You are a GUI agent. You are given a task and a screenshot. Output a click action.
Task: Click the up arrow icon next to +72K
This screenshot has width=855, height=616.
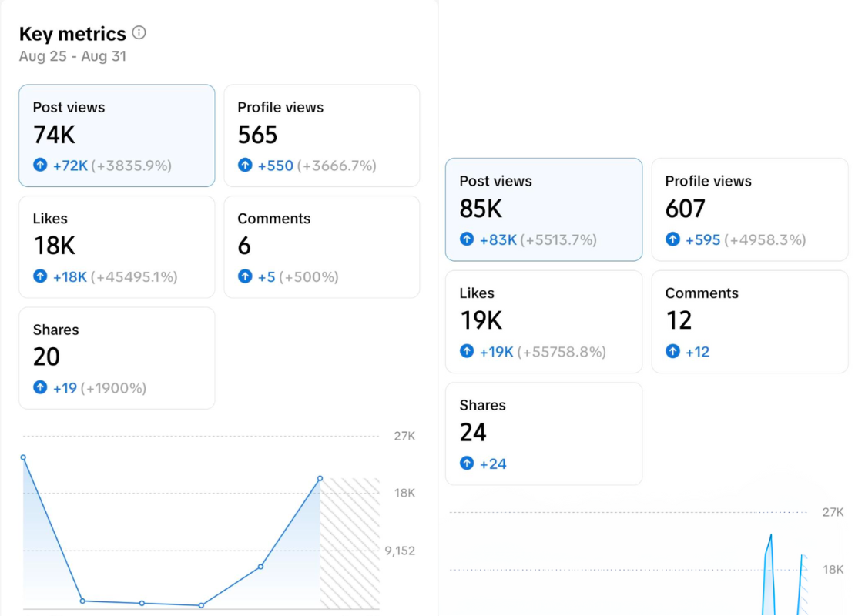[x=40, y=166]
